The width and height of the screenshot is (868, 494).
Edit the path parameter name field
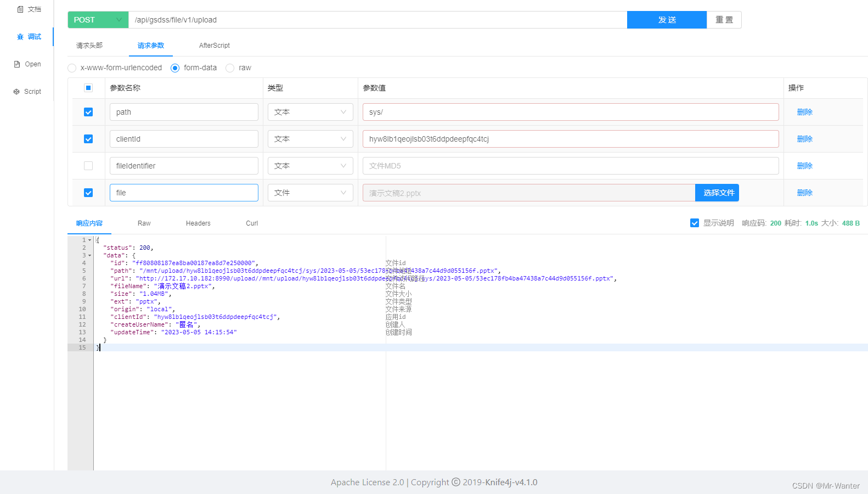point(184,112)
